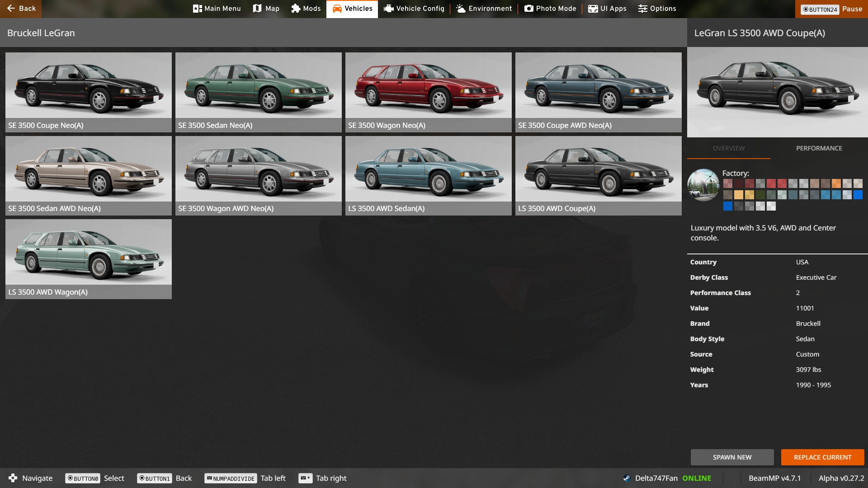Viewport: 868px width, 488px height.
Task: Switch to the Overview tab
Action: 729,148
